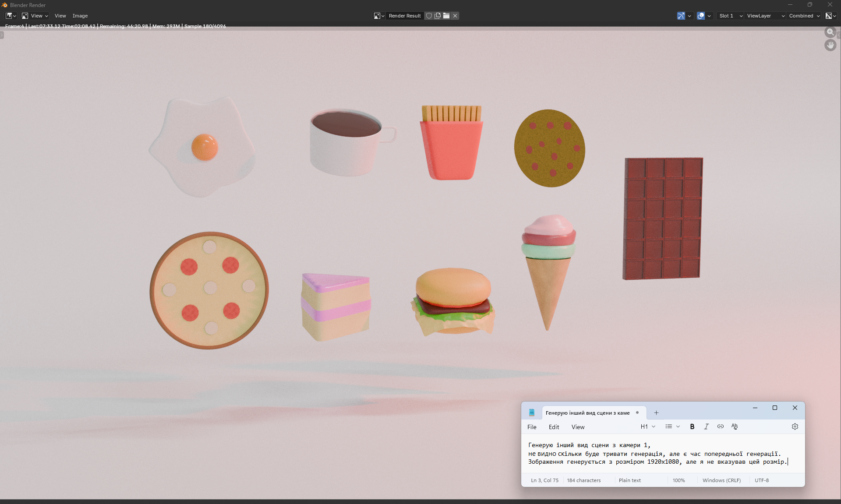Click the 100% zoom level in status bar
Viewport: 841px width, 504px height.
pyautogui.click(x=678, y=480)
